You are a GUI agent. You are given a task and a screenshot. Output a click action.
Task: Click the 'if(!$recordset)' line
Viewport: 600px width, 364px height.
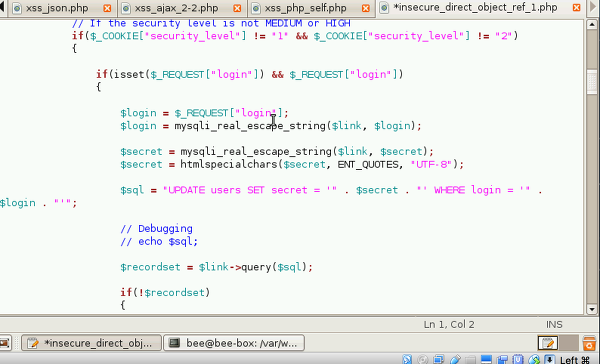pos(165,292)
